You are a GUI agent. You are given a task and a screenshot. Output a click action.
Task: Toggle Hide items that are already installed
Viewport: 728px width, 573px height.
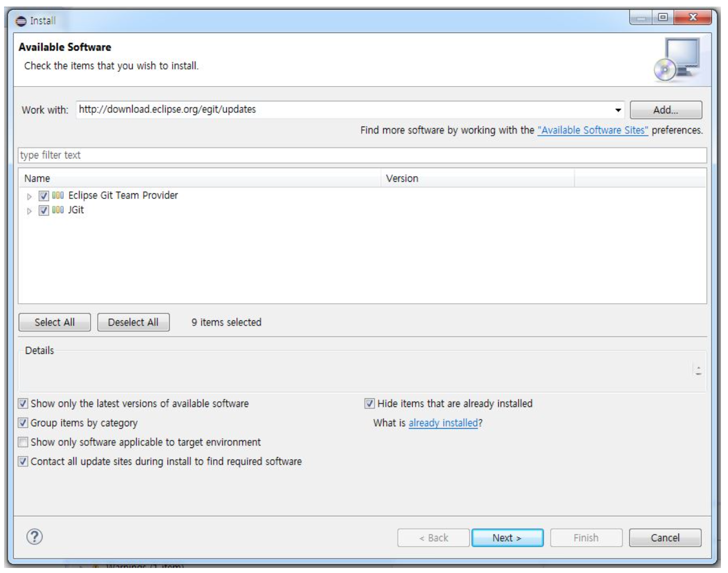370,403
